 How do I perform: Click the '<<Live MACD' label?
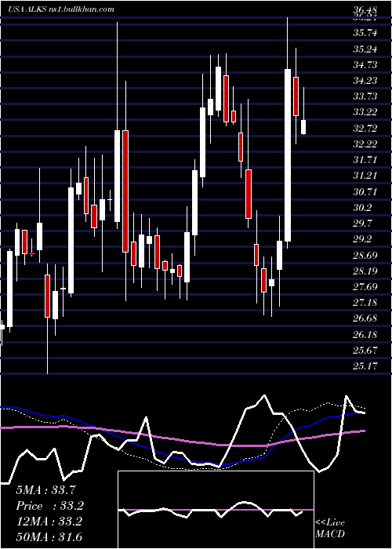point(330,529)
